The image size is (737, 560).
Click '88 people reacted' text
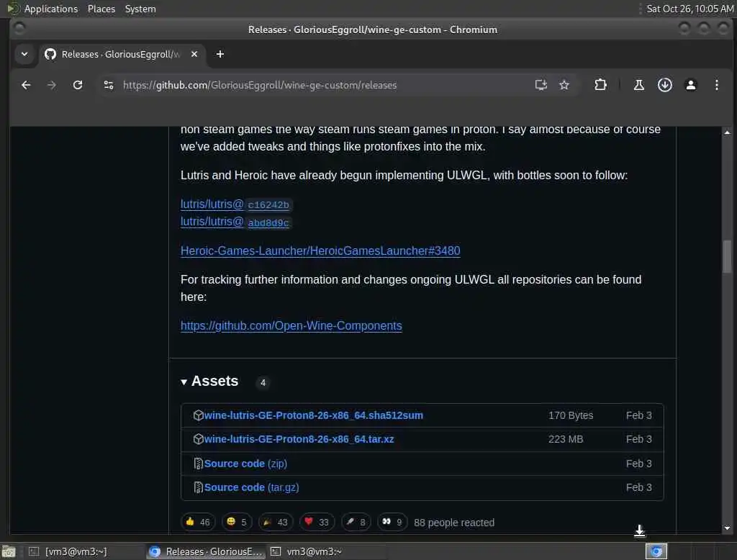[x=454, y=523]
